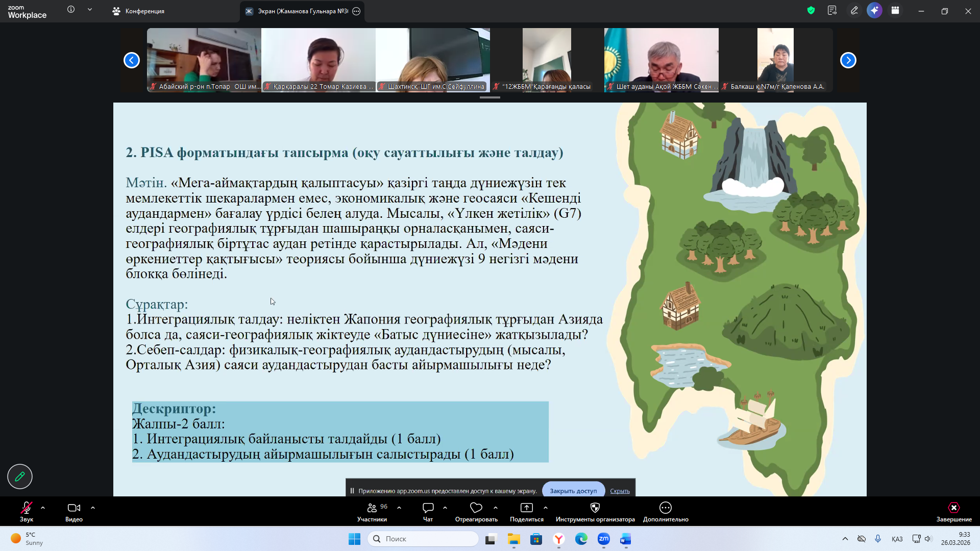The width and height of the screenshot is (980, 551).
Task: Open the React heart icon
Action: (476, 508)
